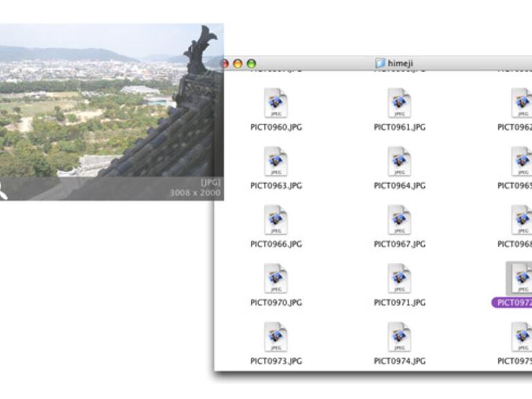
Task: Select the PICT0964.JPG file icon
Action: [x=399, y=162]
